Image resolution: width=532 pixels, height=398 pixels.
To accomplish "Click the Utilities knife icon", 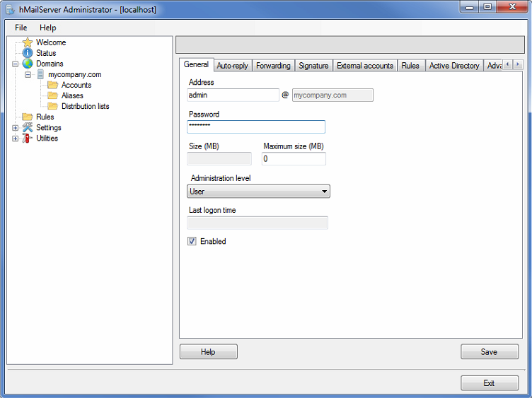I will (x=28, y=138).
